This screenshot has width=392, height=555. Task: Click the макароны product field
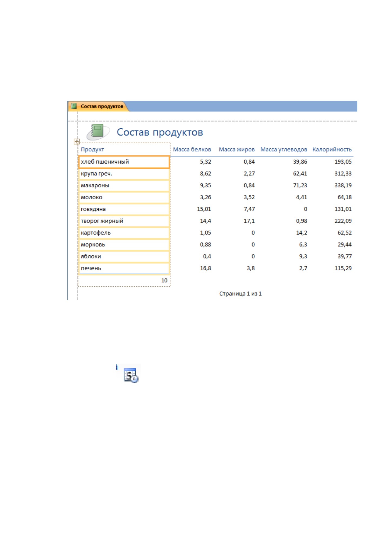[124, 186]
